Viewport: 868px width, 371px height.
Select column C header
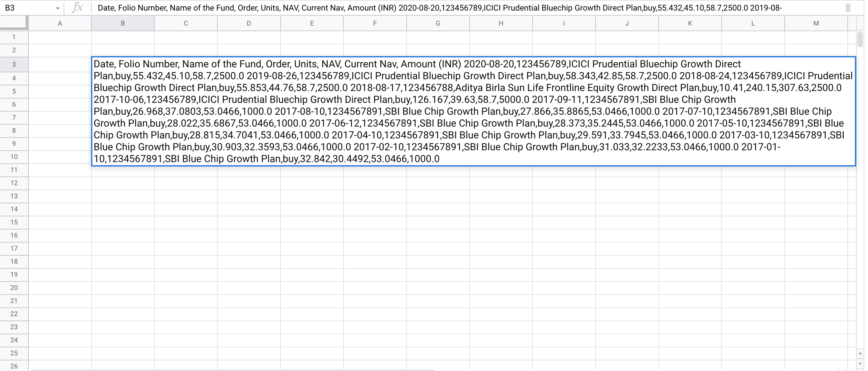pos(186,23)
